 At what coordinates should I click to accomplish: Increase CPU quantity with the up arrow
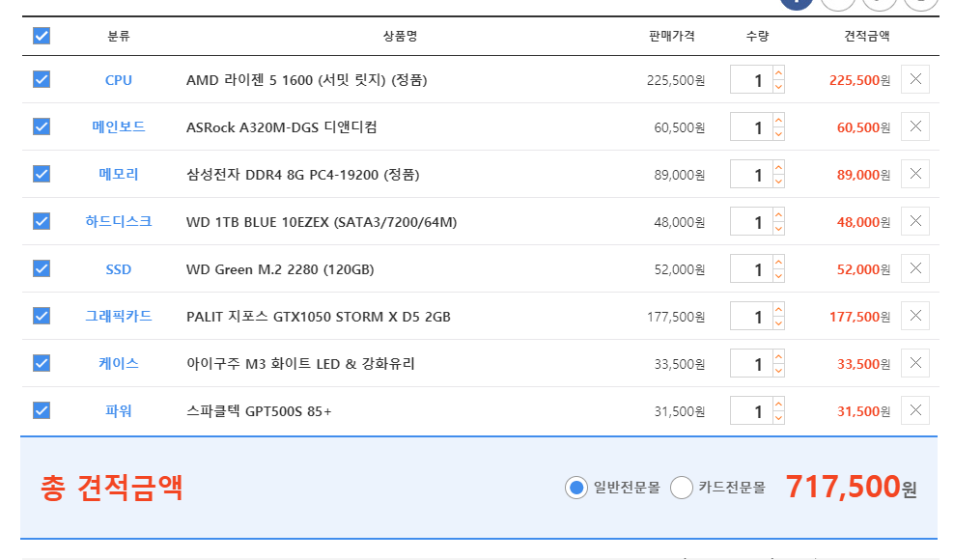pos(778,73)
